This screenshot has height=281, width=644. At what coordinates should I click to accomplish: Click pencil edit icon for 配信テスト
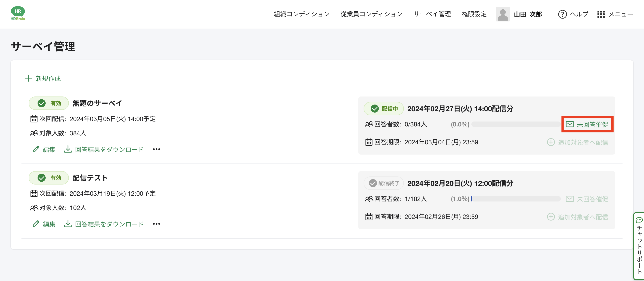pyautogui.click(x=36, y=224)
